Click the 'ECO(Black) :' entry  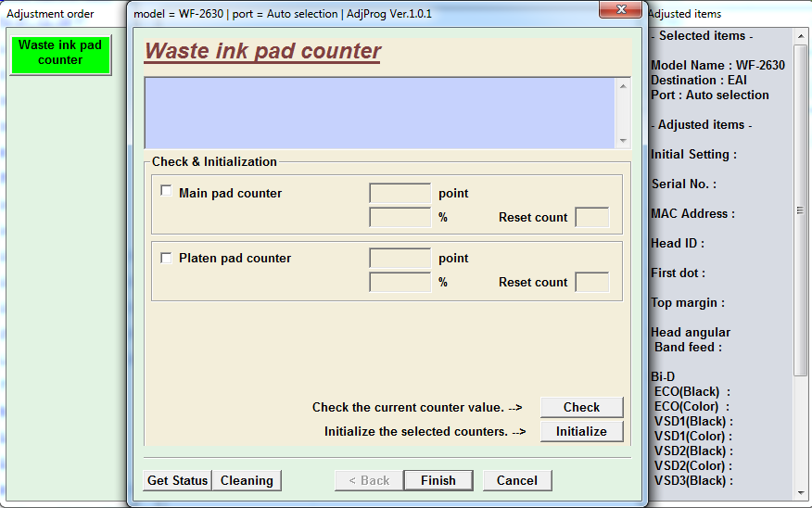[692, 392]
